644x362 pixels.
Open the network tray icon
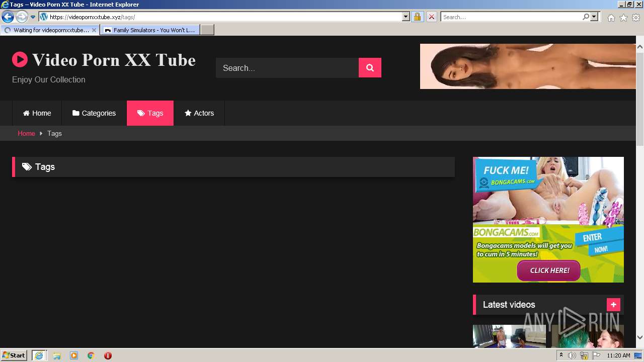click(584, 355)
